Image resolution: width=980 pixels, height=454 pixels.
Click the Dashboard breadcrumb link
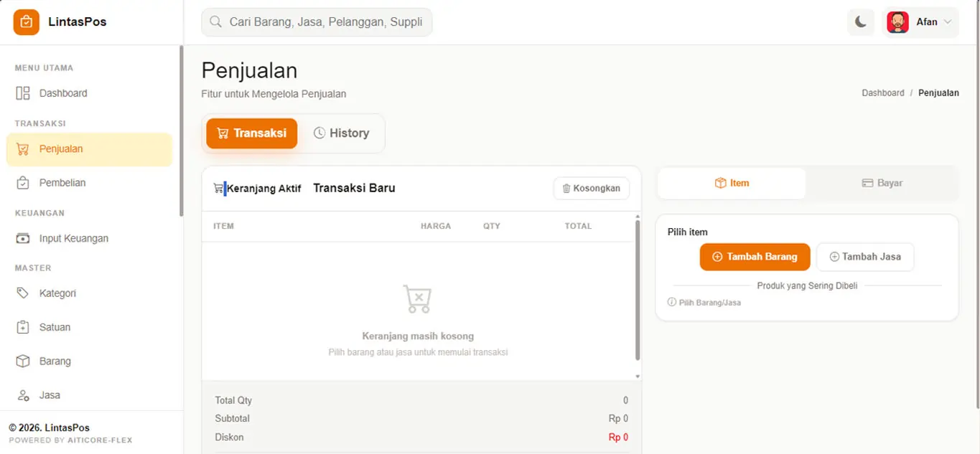click(x=882, y=93)
